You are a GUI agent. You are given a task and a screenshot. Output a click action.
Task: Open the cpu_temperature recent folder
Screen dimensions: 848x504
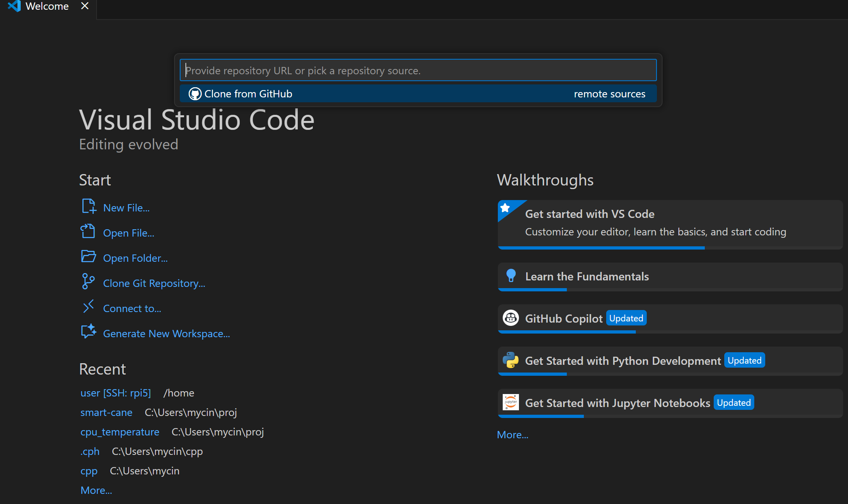(120, 432)
